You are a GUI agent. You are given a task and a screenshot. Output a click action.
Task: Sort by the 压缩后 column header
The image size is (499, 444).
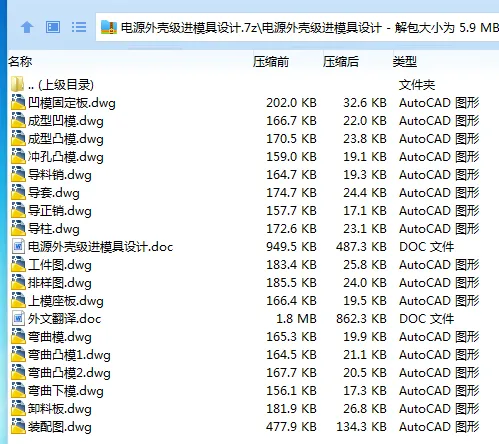coord(341,62)
